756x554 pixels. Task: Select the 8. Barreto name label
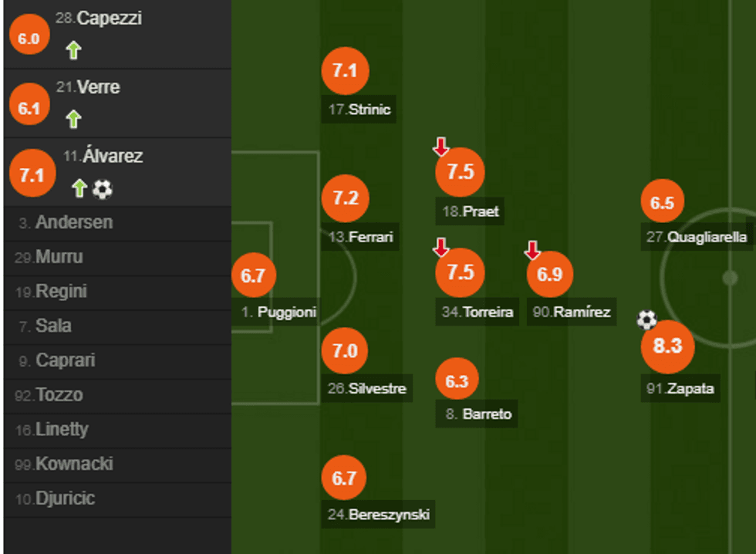pyautogui.click(x=478, y=414)
